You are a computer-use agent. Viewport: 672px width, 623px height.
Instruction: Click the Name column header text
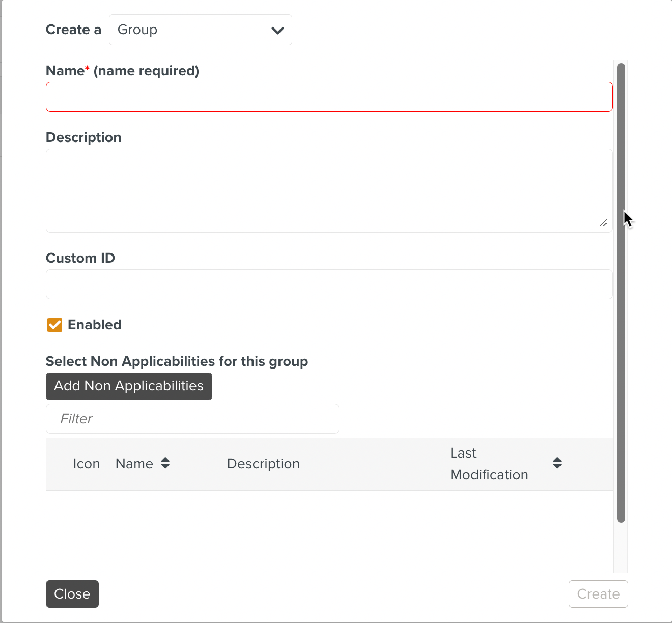click(134, 464)
